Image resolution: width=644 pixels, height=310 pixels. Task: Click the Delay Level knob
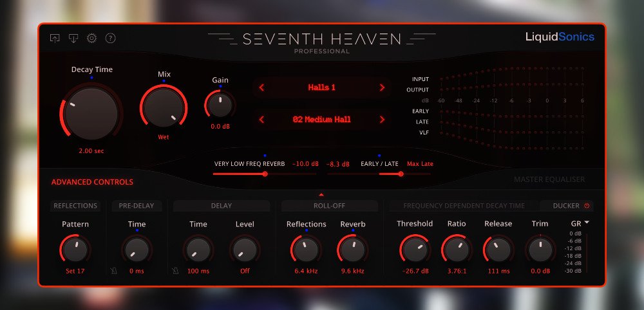point(245,250)
